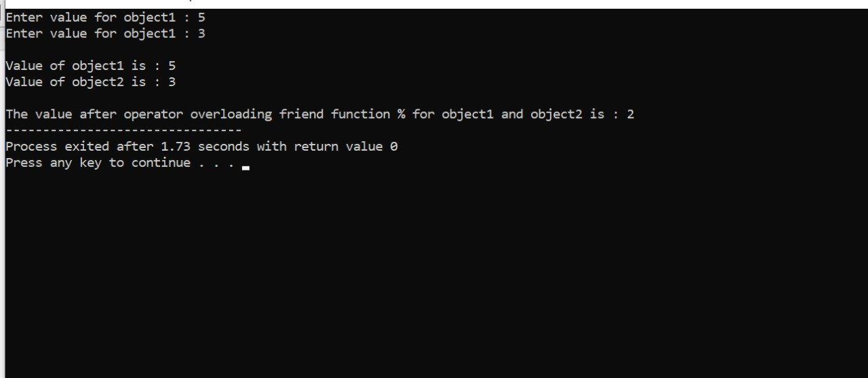The width and height of the screenshot is (868, 378).
Task: Click the input value 5 on first line
Action: point(201,17)
